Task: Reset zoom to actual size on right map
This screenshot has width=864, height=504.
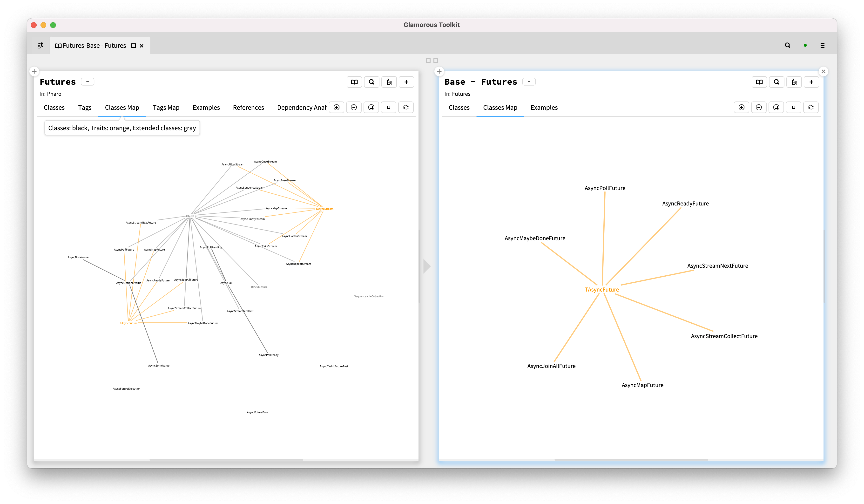Action: tap(793, 107)
